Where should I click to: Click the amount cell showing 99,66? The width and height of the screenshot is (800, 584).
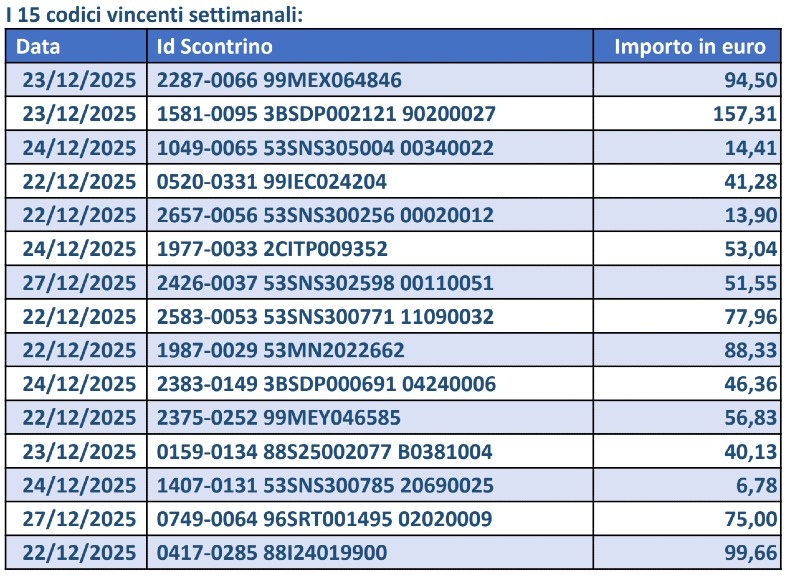click(x=751, y=553)
